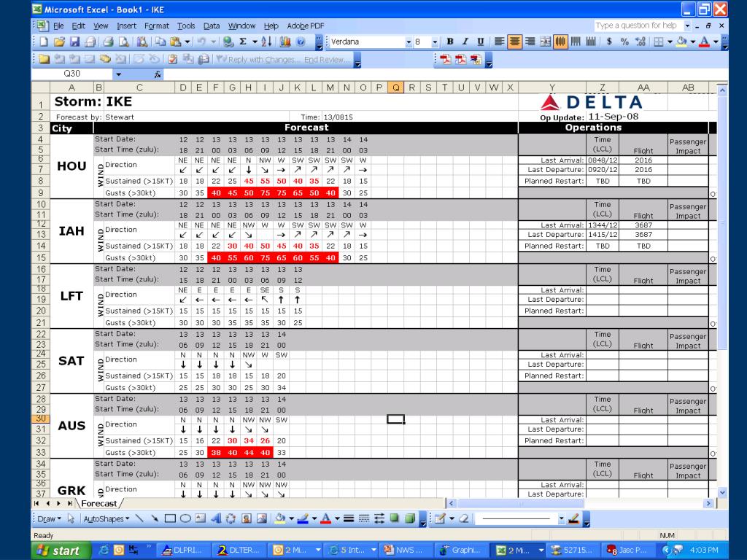Open the AutoSum dropdown arrow
The image size is (747, 560).
pyautogui.click(x=255, y=42)
